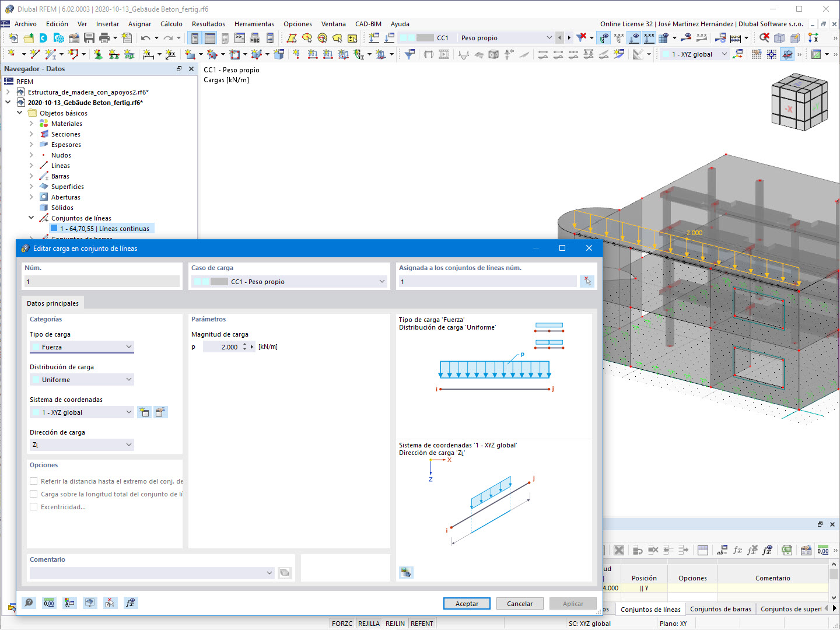840x630 pixels.
Task: Toggle FORZC in the status bar
Action: point(342,624)
